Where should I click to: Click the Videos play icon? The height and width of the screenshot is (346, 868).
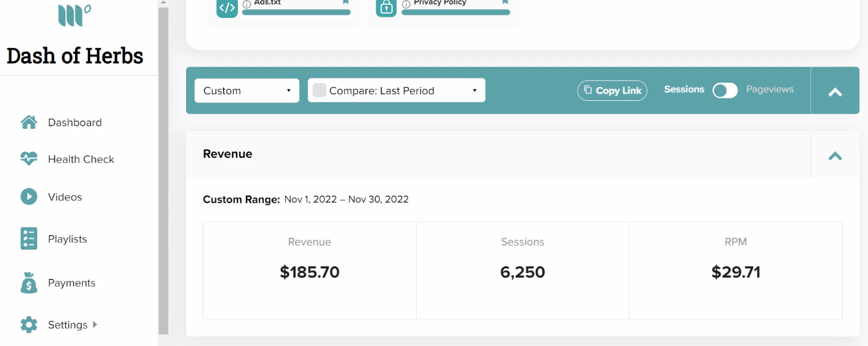pyautogui.click(x=29, y=197)
